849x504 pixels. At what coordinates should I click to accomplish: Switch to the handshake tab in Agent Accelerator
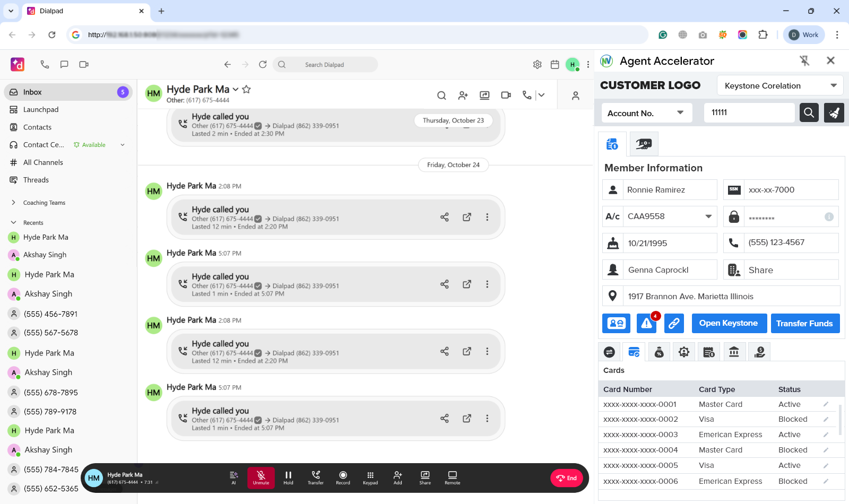(x=644, y=144)
